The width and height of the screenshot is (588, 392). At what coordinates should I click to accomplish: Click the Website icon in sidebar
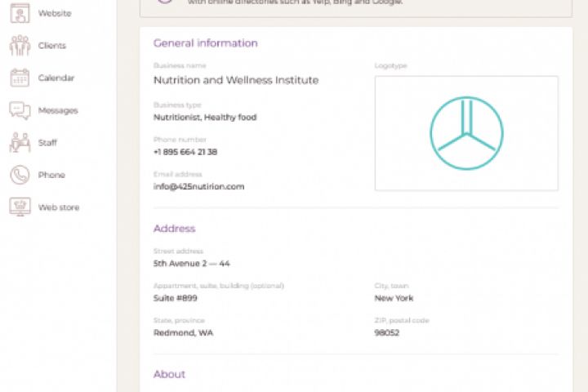click(x=20, y=13)
